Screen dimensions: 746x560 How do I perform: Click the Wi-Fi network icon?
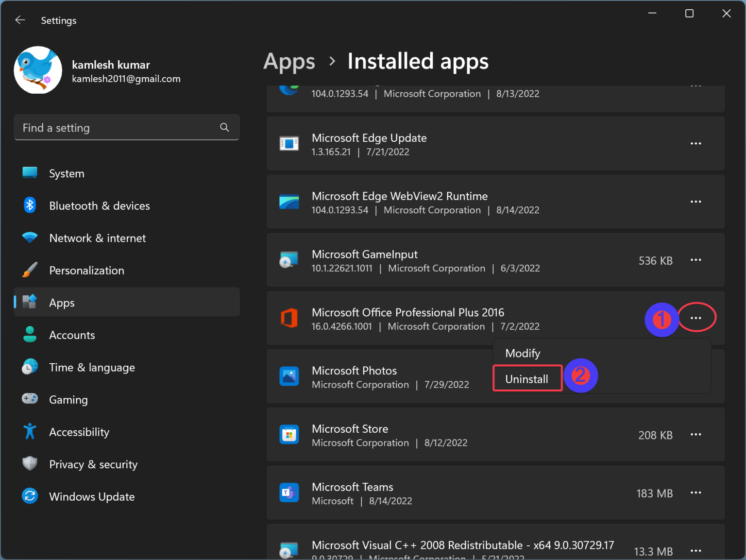(30, 238)
